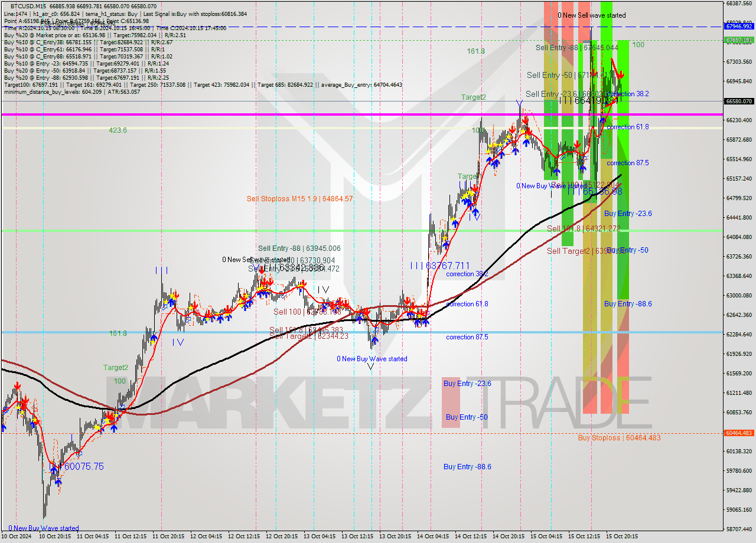Image resolution: width=756 pixels, height=543 pixels.
Task: Select the 'Buy Stoploss | 60464.483' label
Action: point(619,438)
